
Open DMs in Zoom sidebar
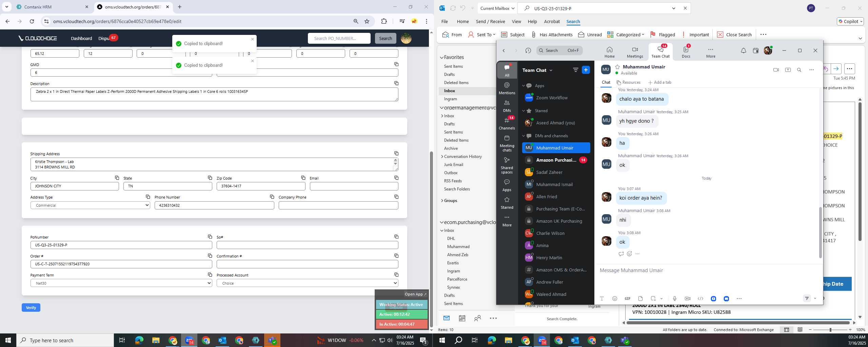point(507,106)
